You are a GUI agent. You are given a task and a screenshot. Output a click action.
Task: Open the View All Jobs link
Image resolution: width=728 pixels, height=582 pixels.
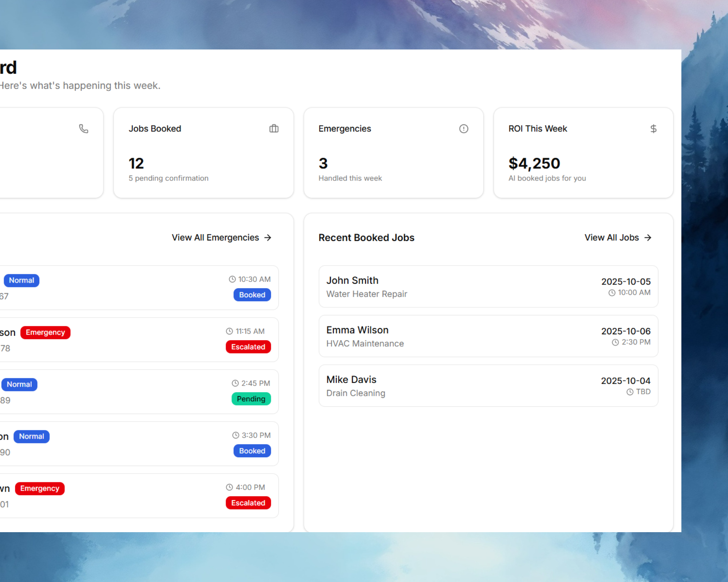coord(612,238)
